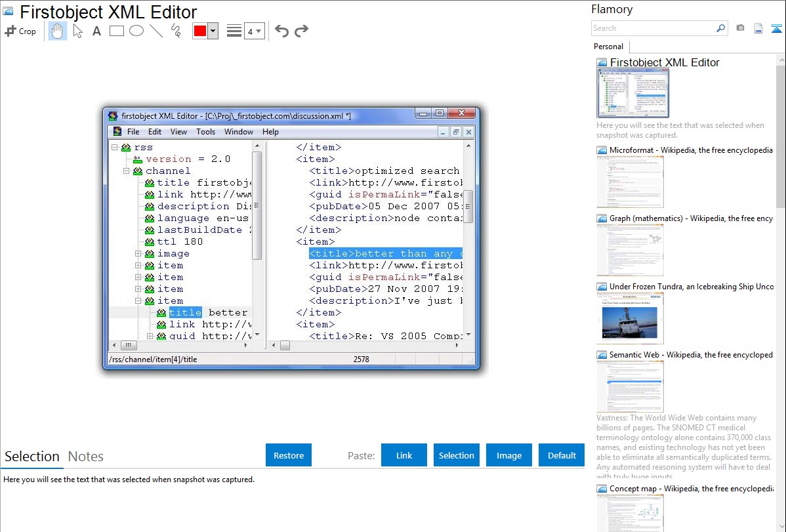Click the rss node icon in the XML tree
The height and width of the screenshot is (532, 786).
coord(126,148)
